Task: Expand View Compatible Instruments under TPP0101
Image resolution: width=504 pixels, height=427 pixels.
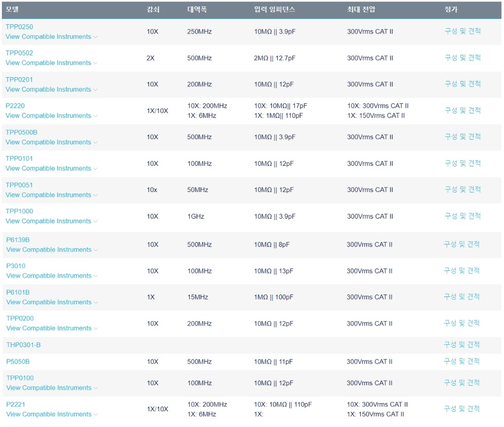Action: (51, 168)
